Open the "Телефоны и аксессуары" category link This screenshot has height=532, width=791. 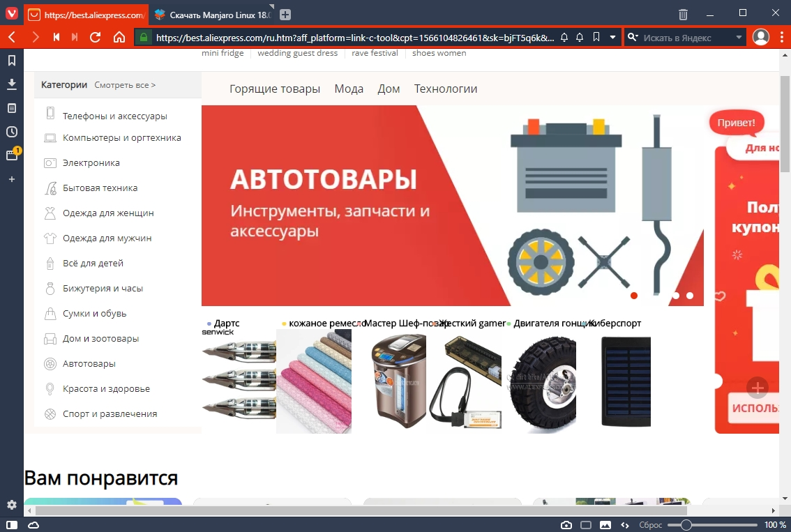click(x=115, y=116)
